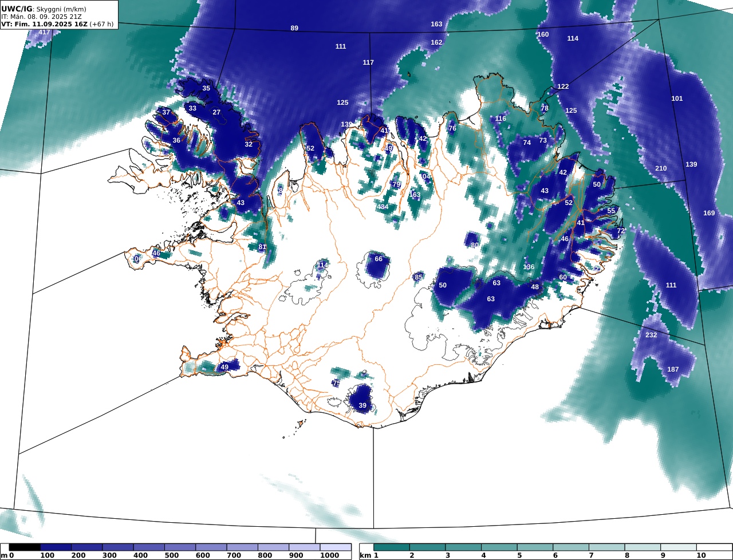The image size is (733, 560).
Task: Click the teal legend swatch between 1 and 2 km
Action: point(392,548)
